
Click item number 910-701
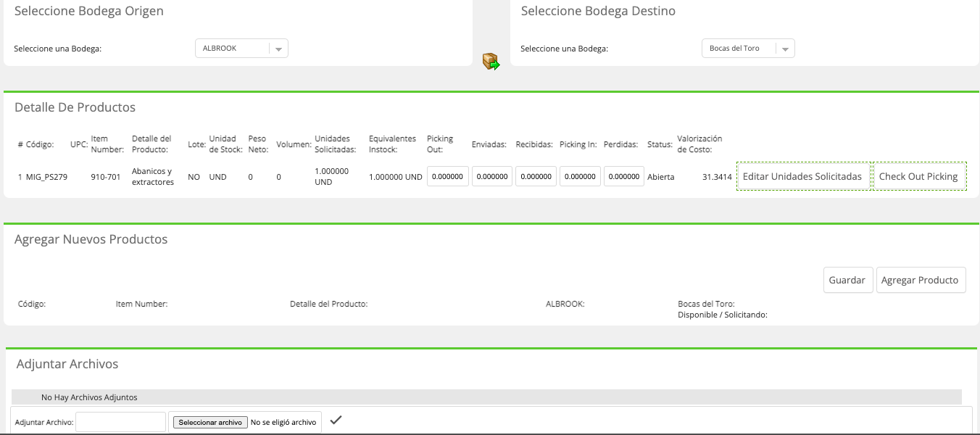(x=106, y=176)
